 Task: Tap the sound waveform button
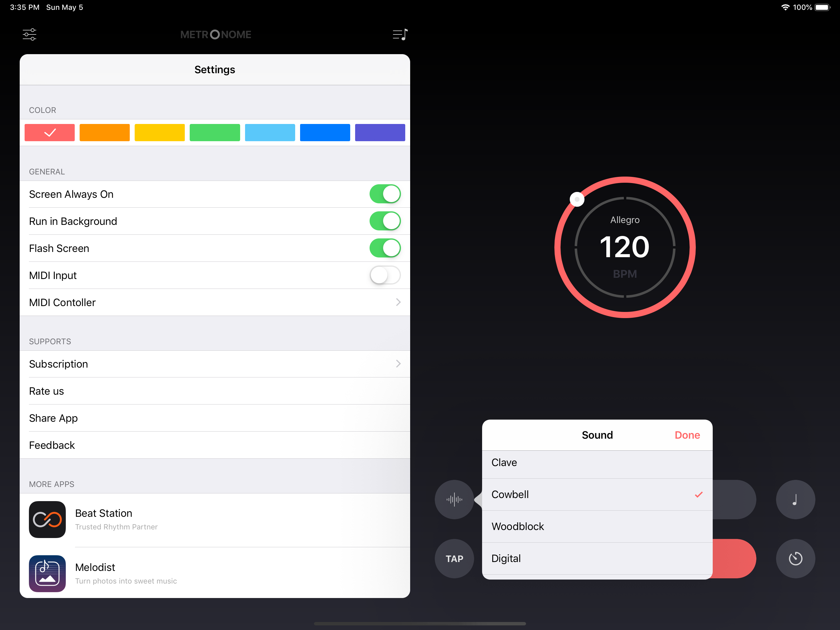click(x=454, y=499)
